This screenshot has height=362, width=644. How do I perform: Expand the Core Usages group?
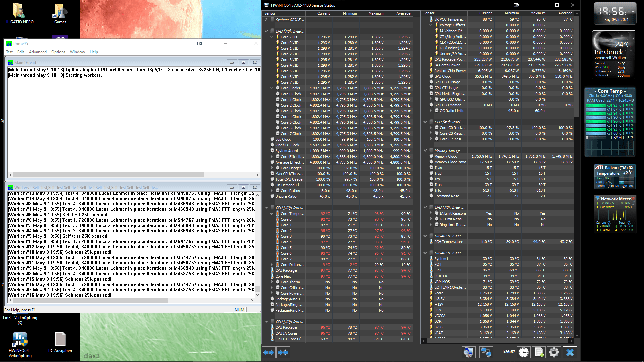click(271, 168)
